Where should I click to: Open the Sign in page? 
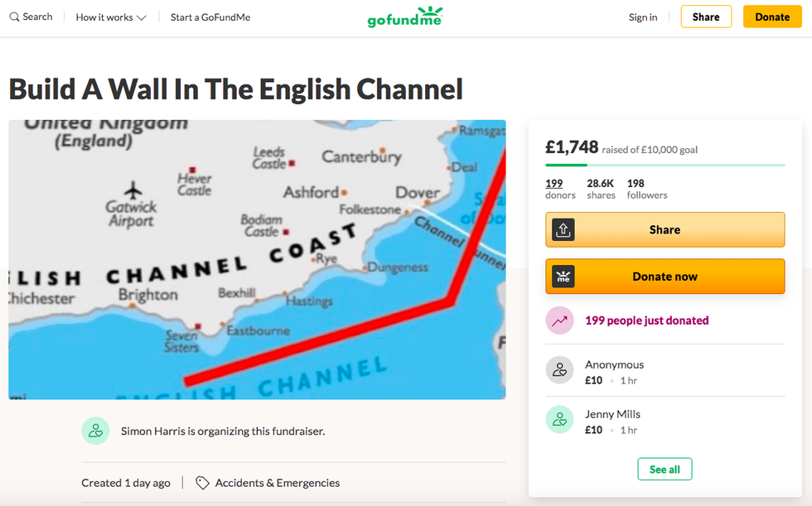pyautogui.click(x=643, y=17)
